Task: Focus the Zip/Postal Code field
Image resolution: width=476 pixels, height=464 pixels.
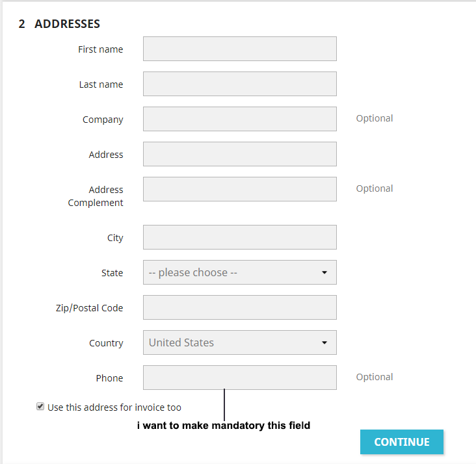Action: point(239,307)
